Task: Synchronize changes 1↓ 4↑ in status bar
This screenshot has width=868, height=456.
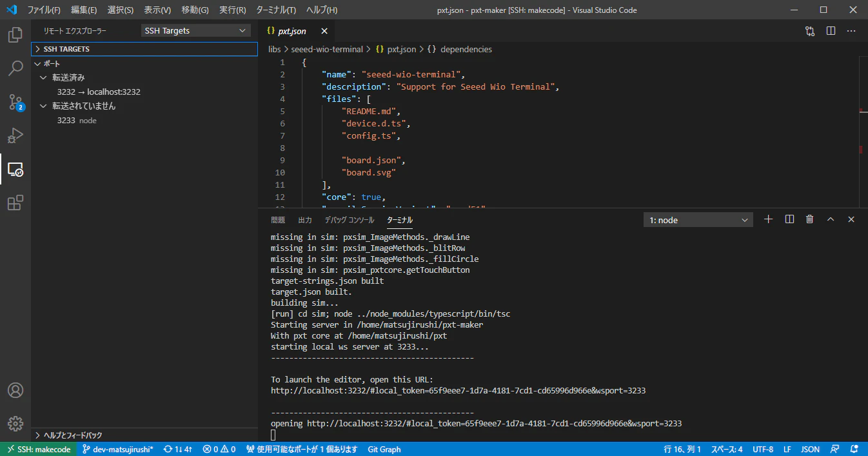Action: [x=179, y=449]
